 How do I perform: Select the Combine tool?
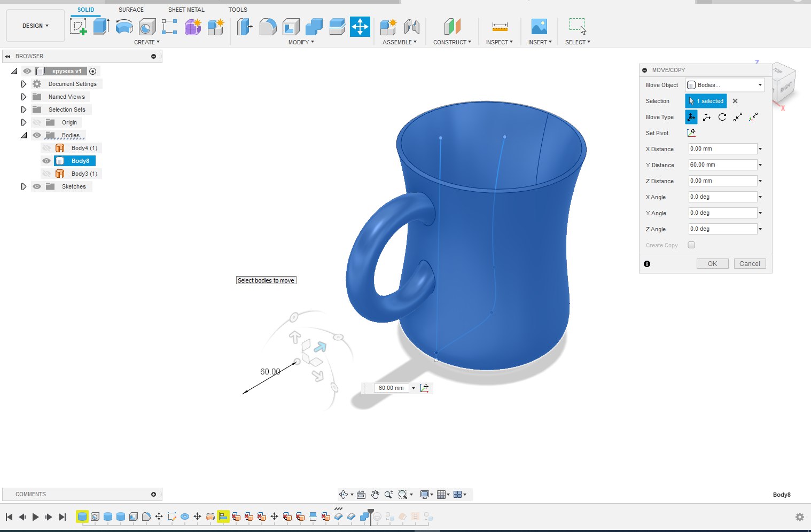pyautogui.click(x=314, y=26)
